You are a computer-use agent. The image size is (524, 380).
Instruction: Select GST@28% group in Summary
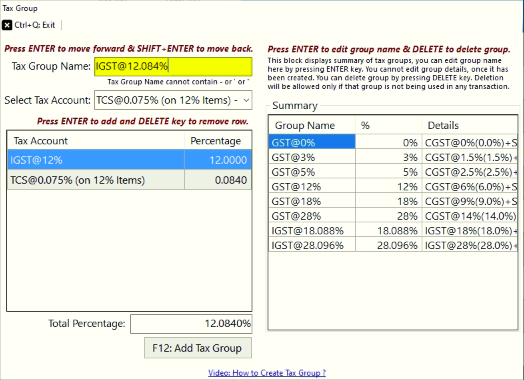[393, 216]
